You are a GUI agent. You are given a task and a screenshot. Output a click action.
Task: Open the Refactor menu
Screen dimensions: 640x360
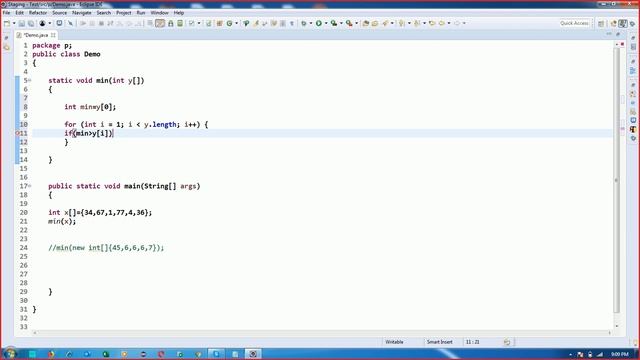point(38,13)
